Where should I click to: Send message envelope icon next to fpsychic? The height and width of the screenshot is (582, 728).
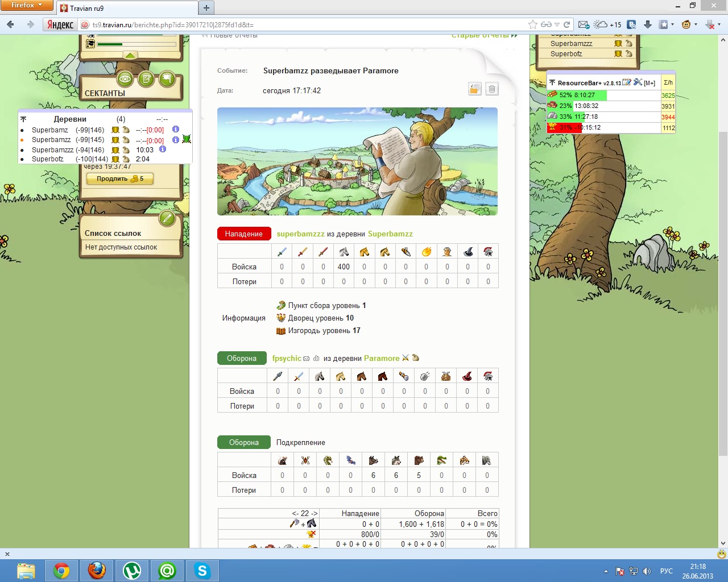click(307, 359)
